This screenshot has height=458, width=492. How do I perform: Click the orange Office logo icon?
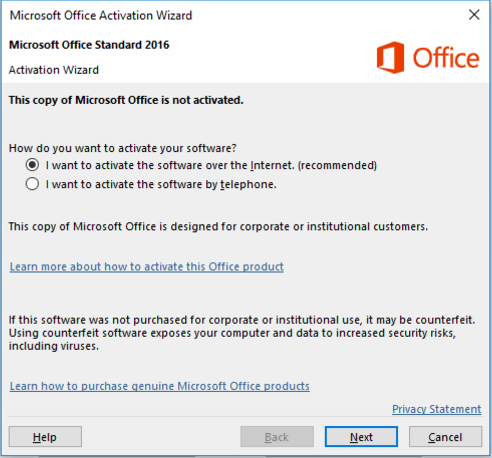point(390,58)
